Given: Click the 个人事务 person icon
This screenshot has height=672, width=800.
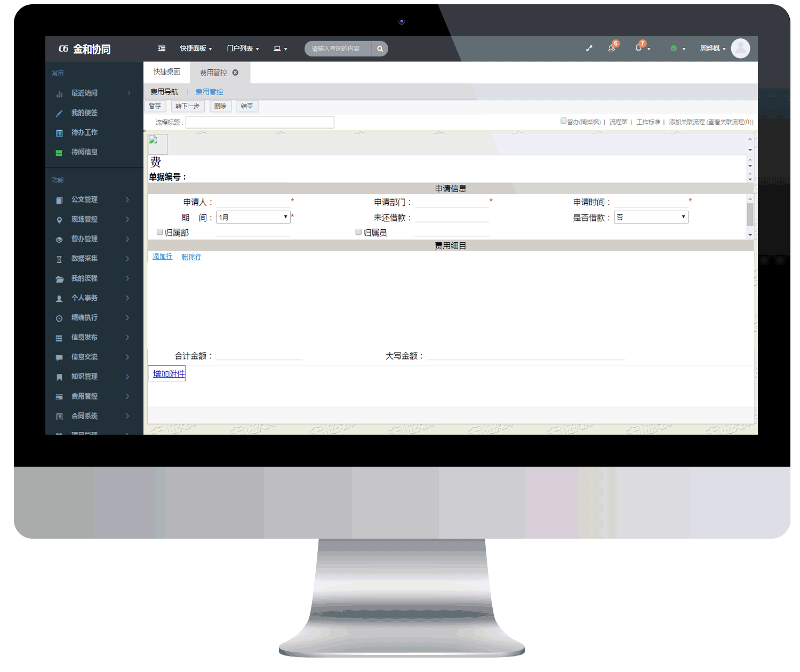Looking at the screenshot, I should [59, 299].
